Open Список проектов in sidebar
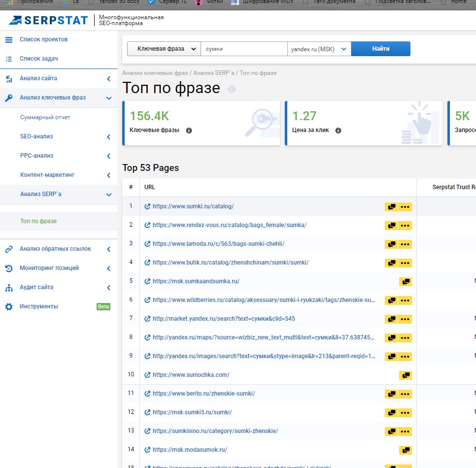The width and height of the screenshot is (476, 468). pyautogui.click(x=44, y=39)
